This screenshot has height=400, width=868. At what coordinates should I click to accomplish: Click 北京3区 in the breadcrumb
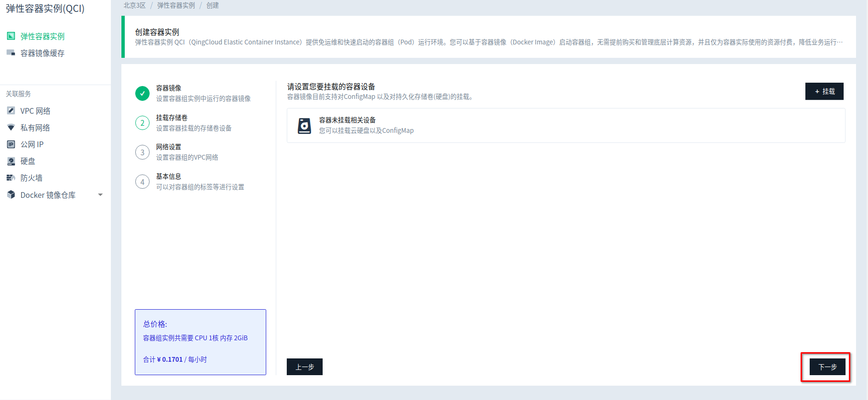click(135, 5)
